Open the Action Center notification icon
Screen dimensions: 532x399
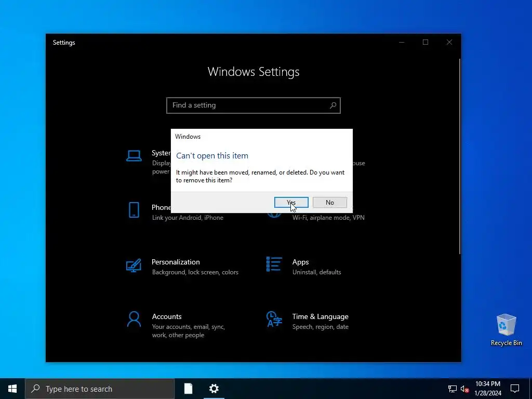515,389
